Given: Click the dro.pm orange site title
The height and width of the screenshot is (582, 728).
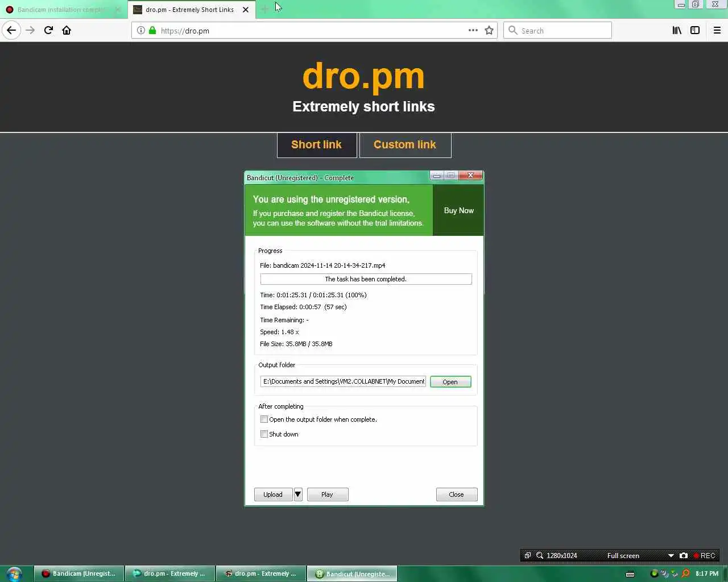Looking at the screenshot, I should (x=364, y=76).
